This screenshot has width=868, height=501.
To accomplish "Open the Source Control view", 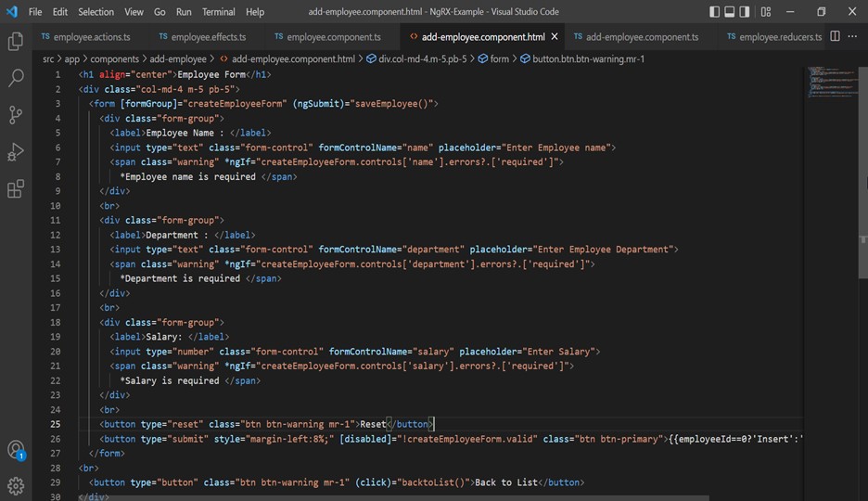I will tap(16, 115).
